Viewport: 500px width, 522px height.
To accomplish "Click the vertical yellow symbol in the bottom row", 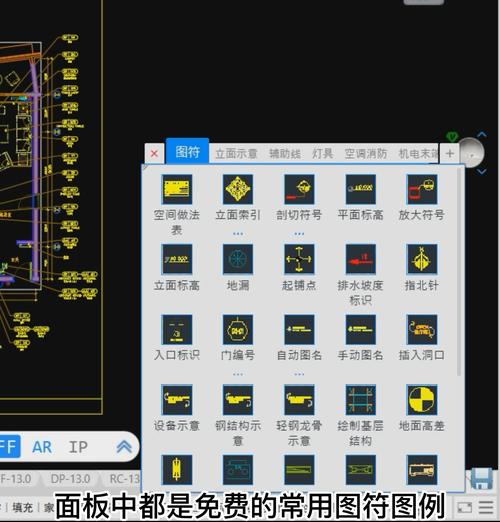I will coord(177,470).
